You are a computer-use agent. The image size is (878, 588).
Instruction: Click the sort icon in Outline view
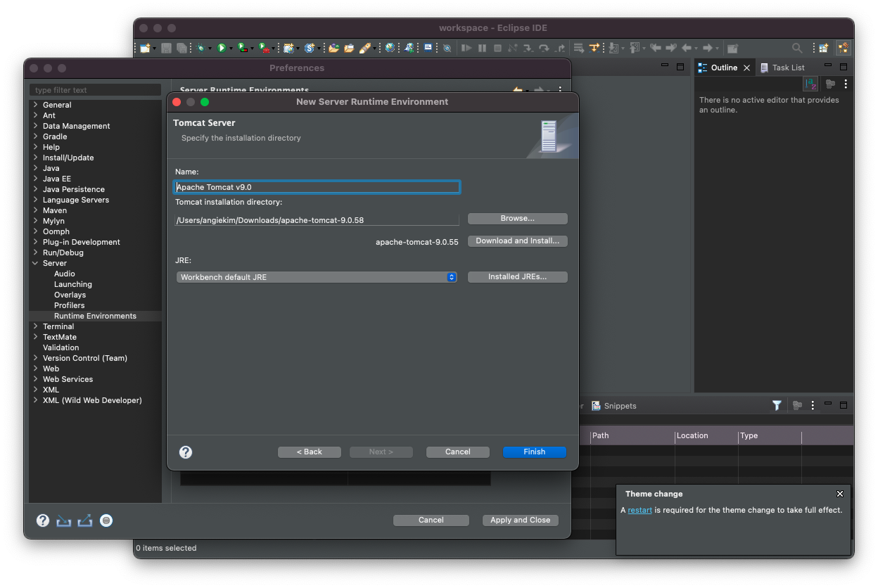[810, 84]
